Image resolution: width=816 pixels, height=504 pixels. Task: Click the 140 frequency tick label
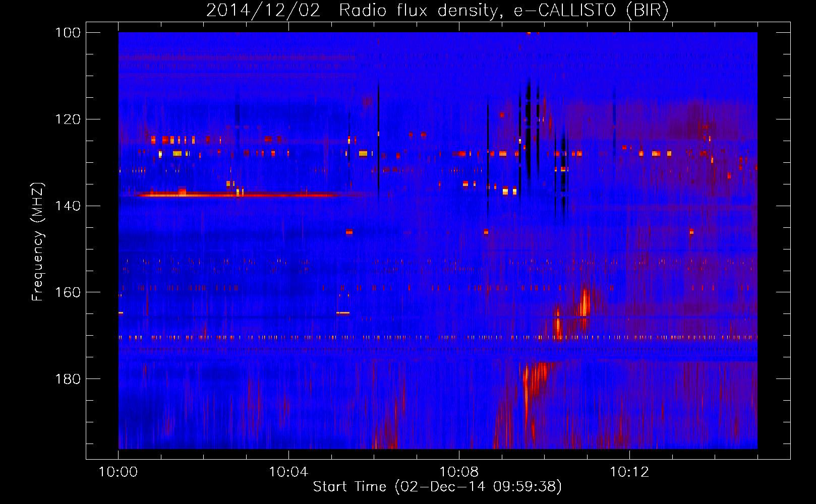point(68,206)
